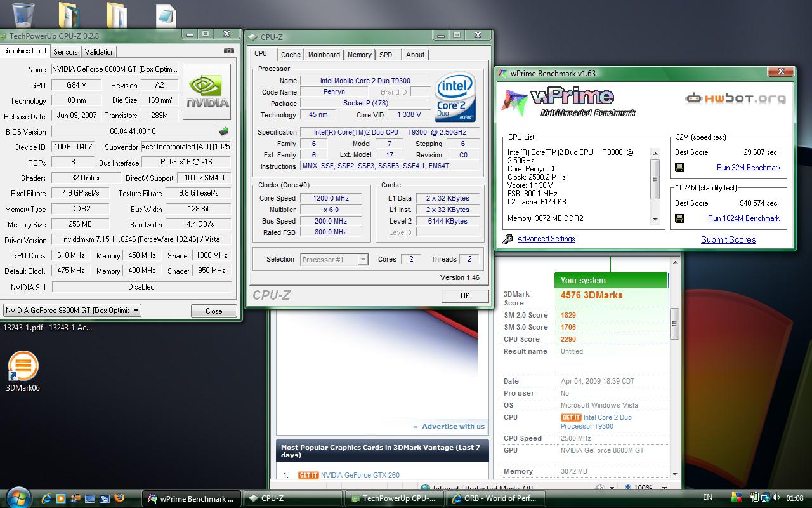Click the Windows Start orb
The image size is (812, 508).
pyautogui.click(x=17, y=498)
